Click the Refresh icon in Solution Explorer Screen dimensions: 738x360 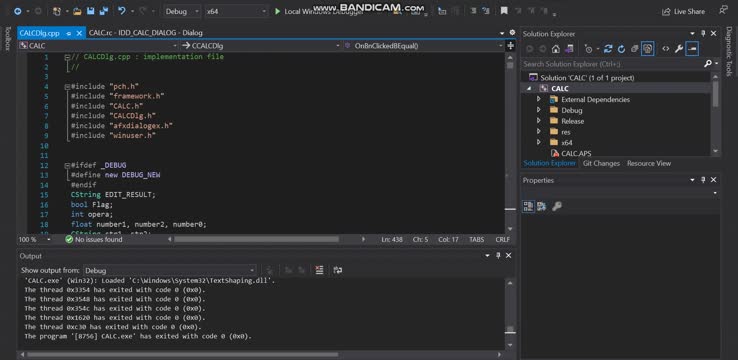point(621,48)
